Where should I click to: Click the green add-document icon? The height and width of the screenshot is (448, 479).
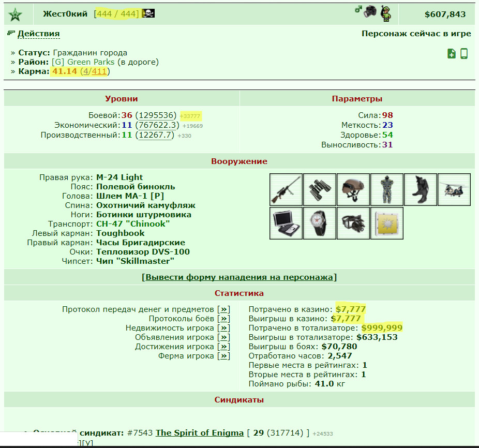tap(452, 53)
